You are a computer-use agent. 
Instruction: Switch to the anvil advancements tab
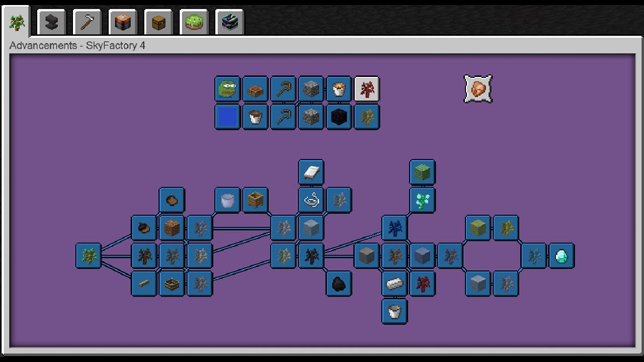pos(51,22)
